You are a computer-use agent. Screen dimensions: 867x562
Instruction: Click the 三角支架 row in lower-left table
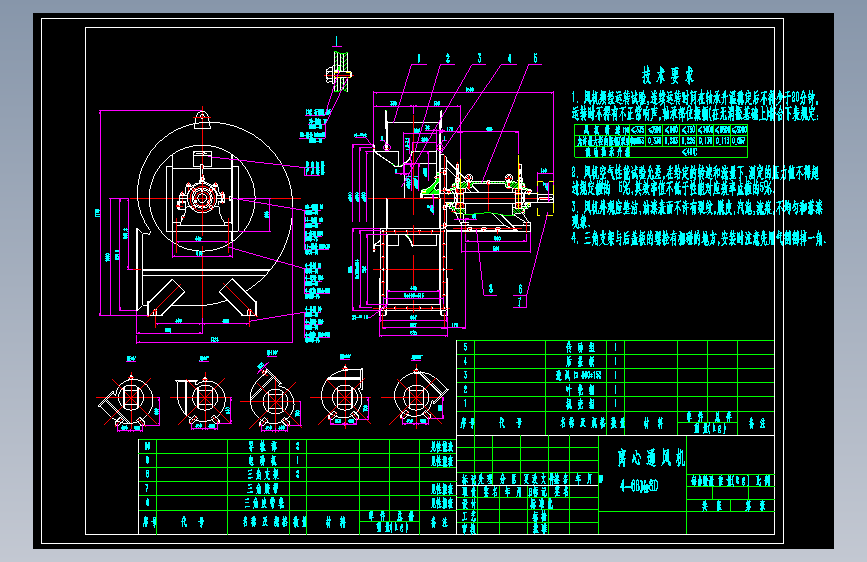click(297, 475)
